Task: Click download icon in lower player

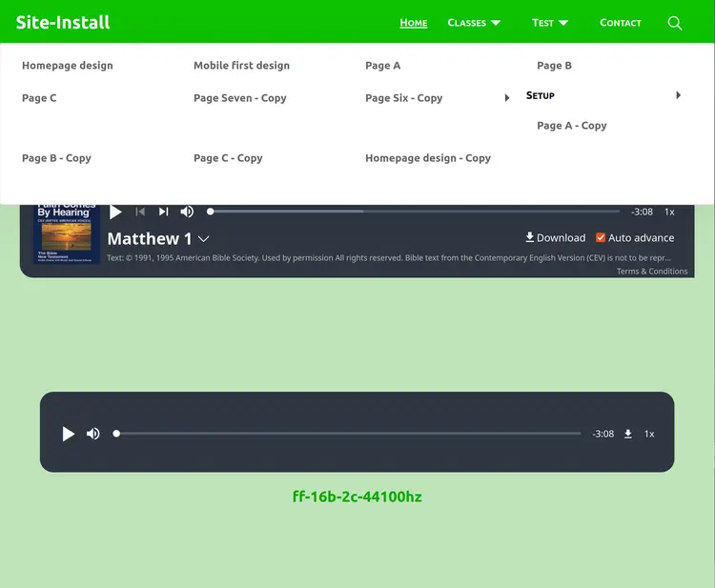Action: (628, 434)
